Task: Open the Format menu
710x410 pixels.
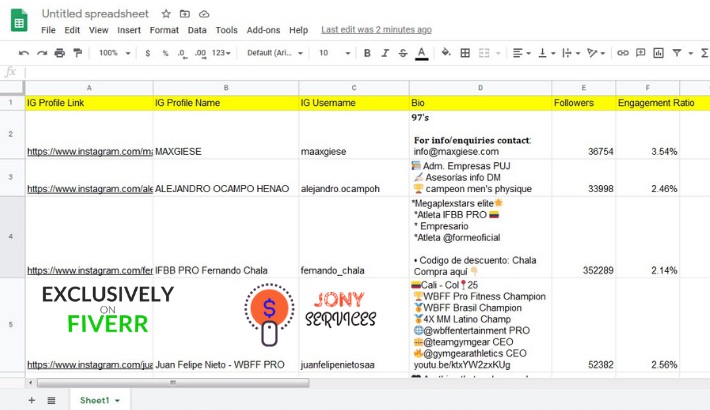Action: [x=164, y=30]
